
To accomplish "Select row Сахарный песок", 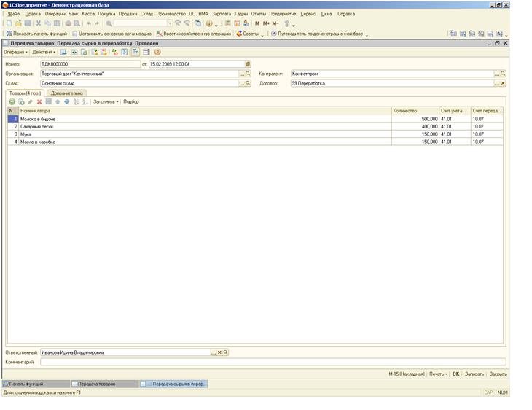I will point(255,126).
